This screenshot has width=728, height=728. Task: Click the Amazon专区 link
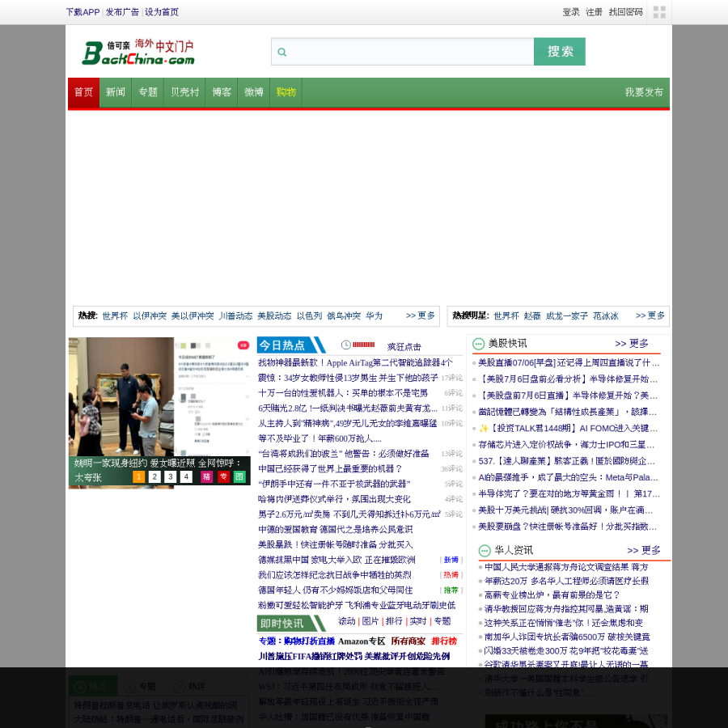point(362,641)
